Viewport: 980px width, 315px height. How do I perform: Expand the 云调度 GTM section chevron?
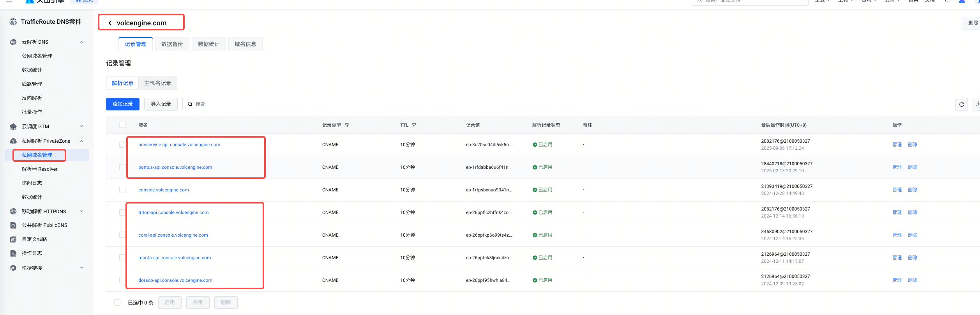pyautogui.click(x=82, y=126)
